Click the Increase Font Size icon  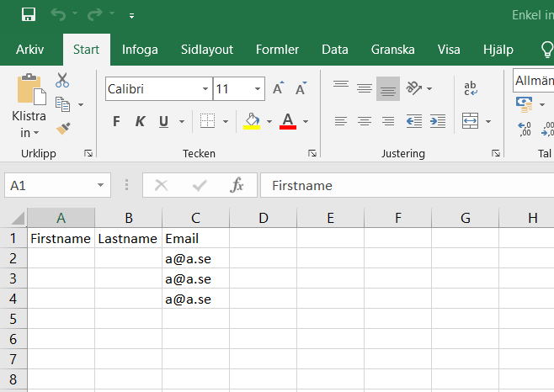(279, 88)
